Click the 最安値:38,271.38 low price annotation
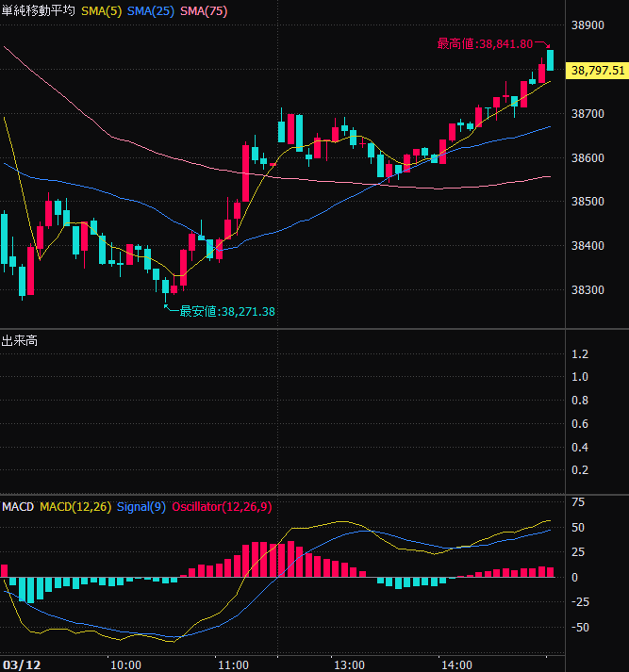This screenshot has width=629, height=672. click(227, 312)
